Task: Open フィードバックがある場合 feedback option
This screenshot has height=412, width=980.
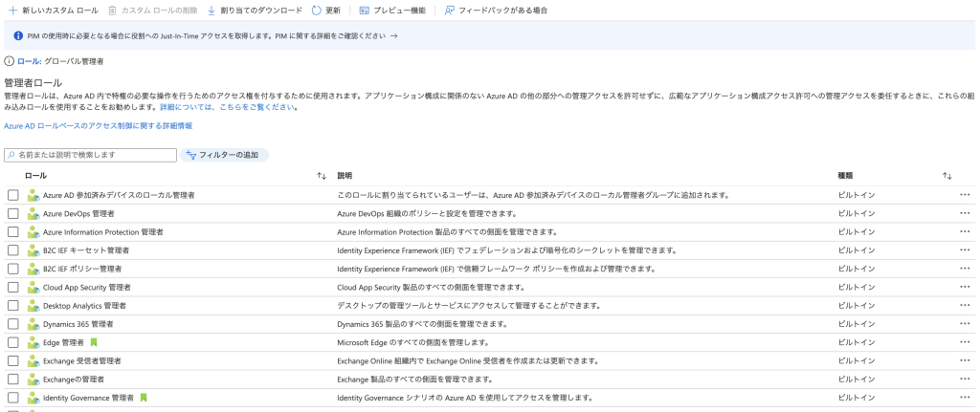Action: point(496,11)
